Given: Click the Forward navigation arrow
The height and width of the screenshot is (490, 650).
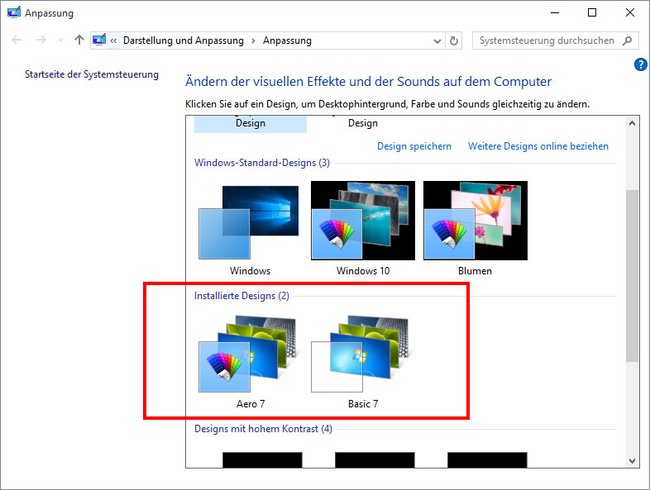Looking at the screenshot, I should (41, 40).
